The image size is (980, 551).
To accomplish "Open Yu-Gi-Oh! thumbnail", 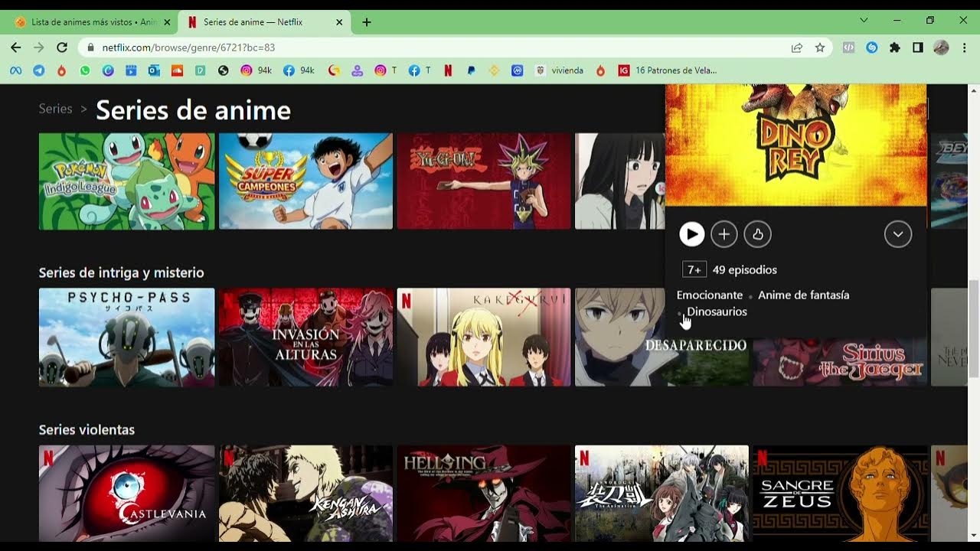I will (484, 181).
